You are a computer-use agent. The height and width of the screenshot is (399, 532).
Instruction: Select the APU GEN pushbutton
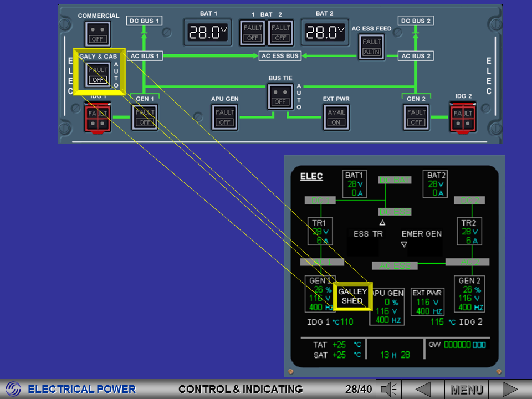pos(224,117)
